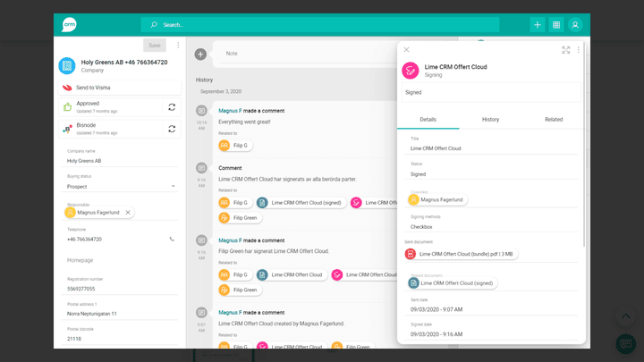Open the signing panel three-dot menu
This screenshot has width=644, height=362.
[579, 50]
